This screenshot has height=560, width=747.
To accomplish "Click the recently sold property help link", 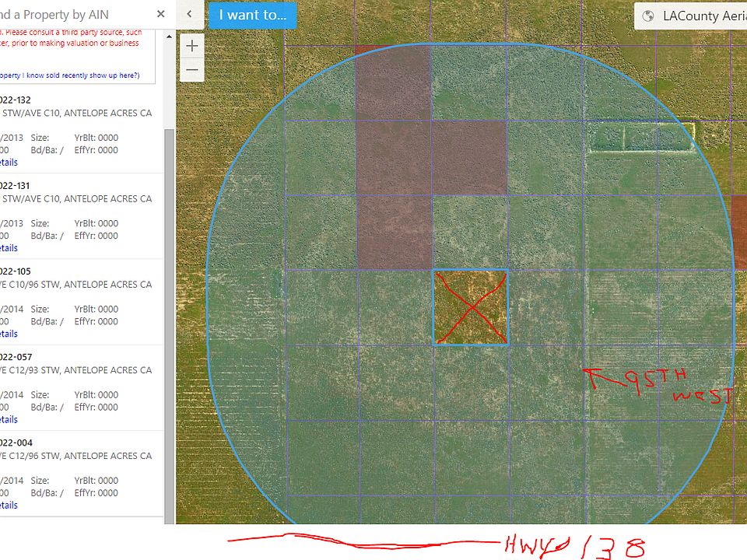I will [x=69, y=75].
